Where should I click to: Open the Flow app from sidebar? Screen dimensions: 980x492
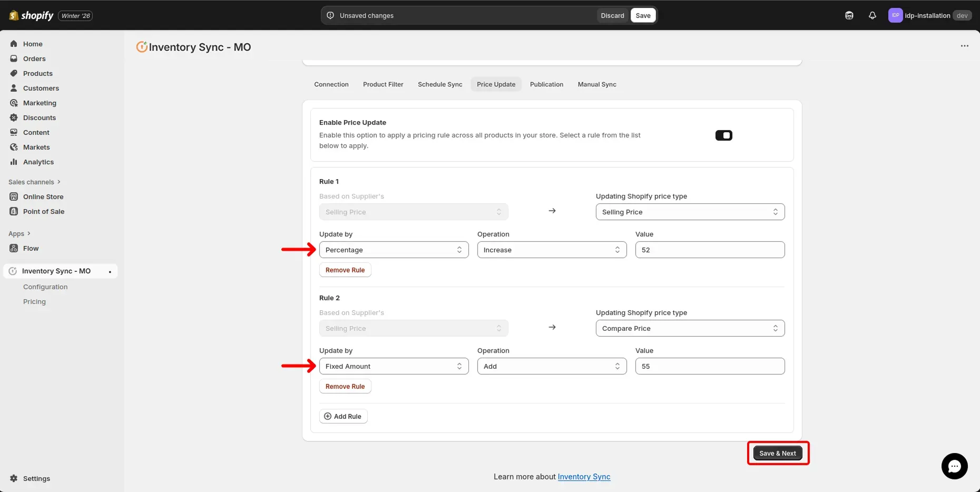31,248
